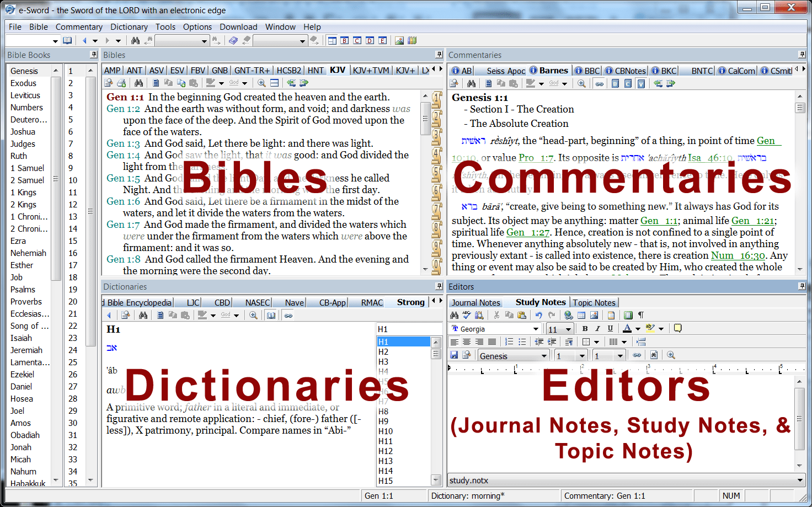The image size is (812, 507).
Task: Switch to the Journal Notes tab
Action: (x=476, y=302)
